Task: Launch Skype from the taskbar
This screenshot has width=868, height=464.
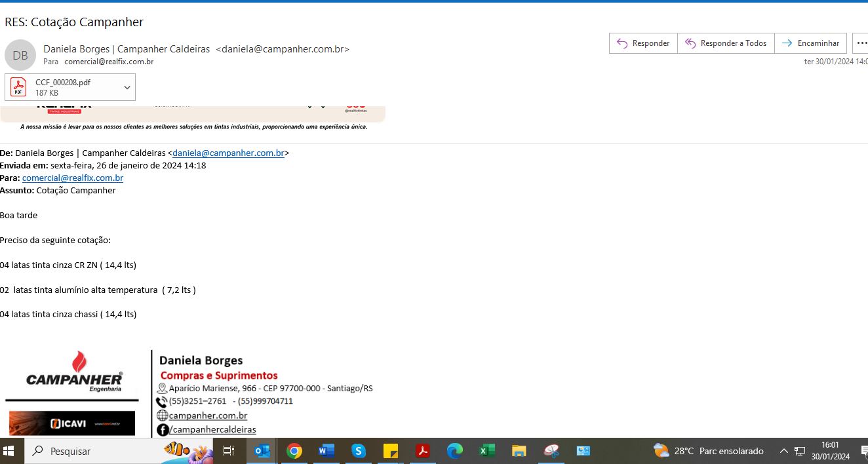Action: (358, 451)
